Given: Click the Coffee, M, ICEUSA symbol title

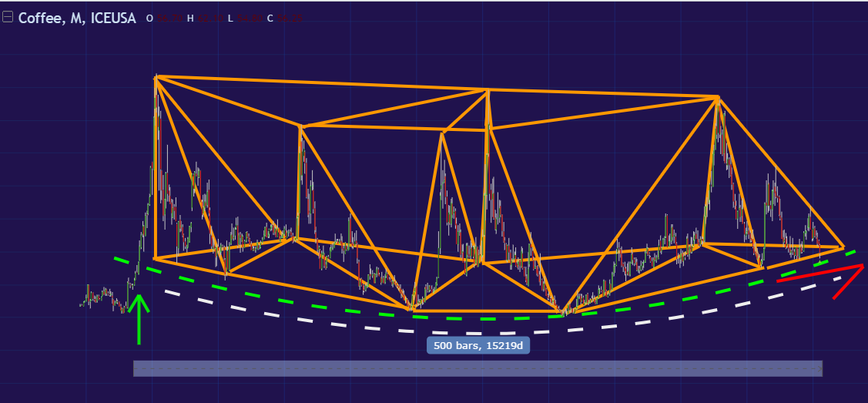Looking at the screenshot, I should 77,18.
